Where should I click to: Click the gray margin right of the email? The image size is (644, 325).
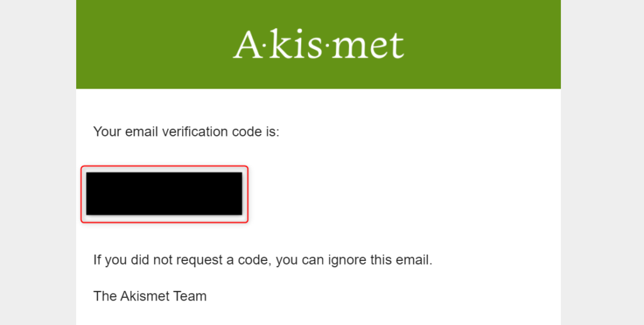point(602,162)
